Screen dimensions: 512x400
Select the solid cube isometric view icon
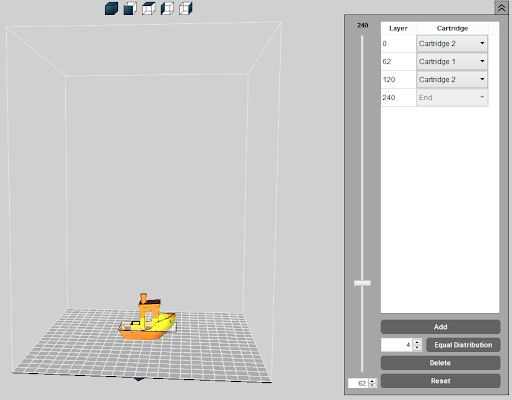tap(111, 8)
